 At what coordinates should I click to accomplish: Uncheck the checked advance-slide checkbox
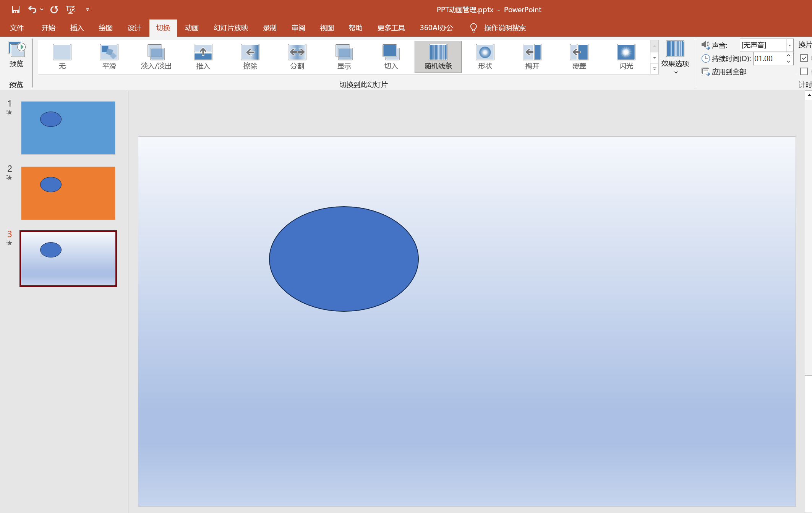pyautogui.click(x=804, y=58)
